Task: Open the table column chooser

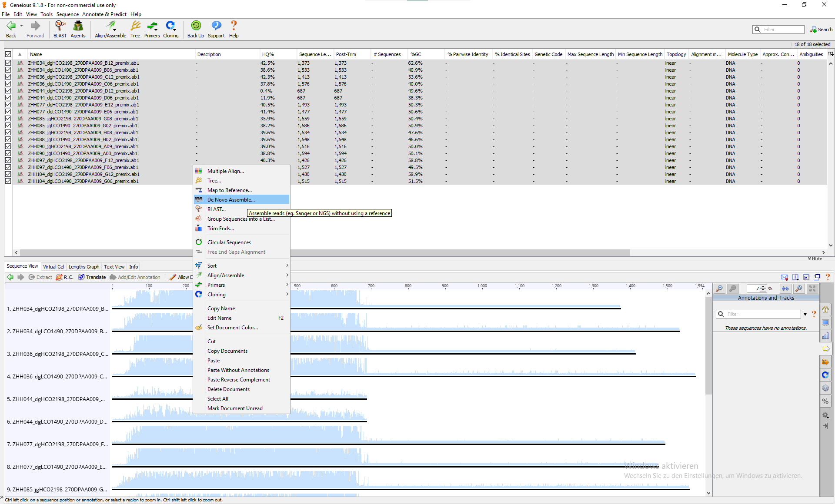Action: pyautogui.click(x=831, y=54)
